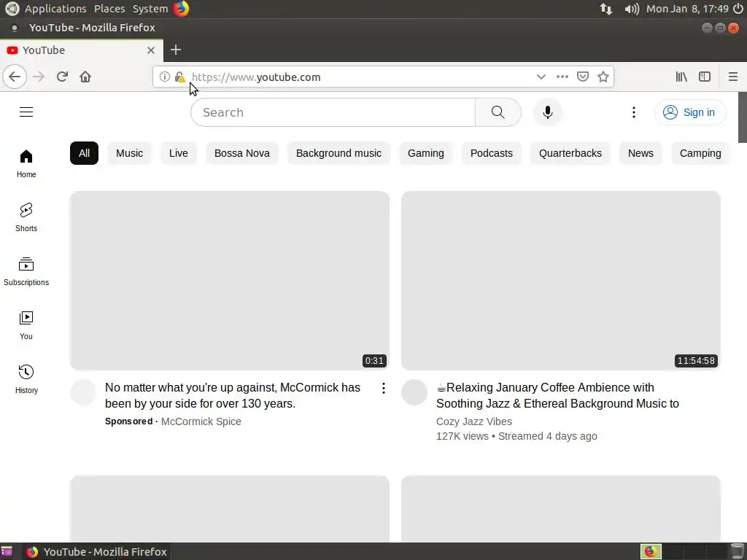
Task: Select the Bossa Nova chip
Action: (x=242, y=153)
